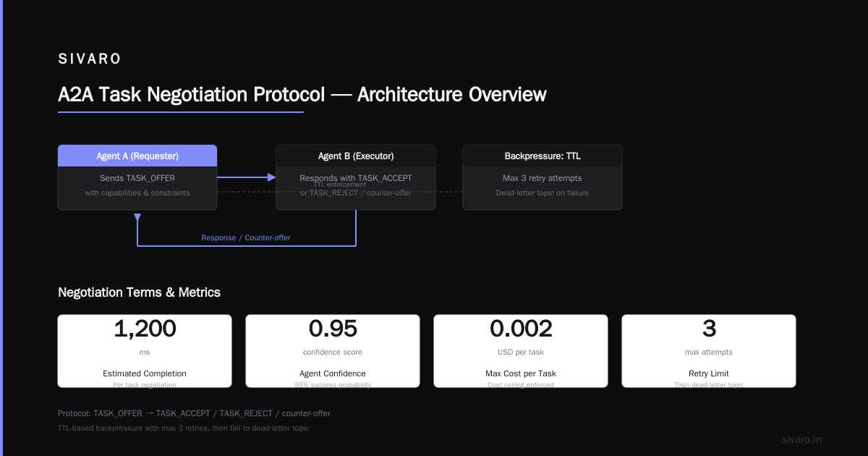
Task: Open the Retry Limit metric card
Action: coord(709,351)
